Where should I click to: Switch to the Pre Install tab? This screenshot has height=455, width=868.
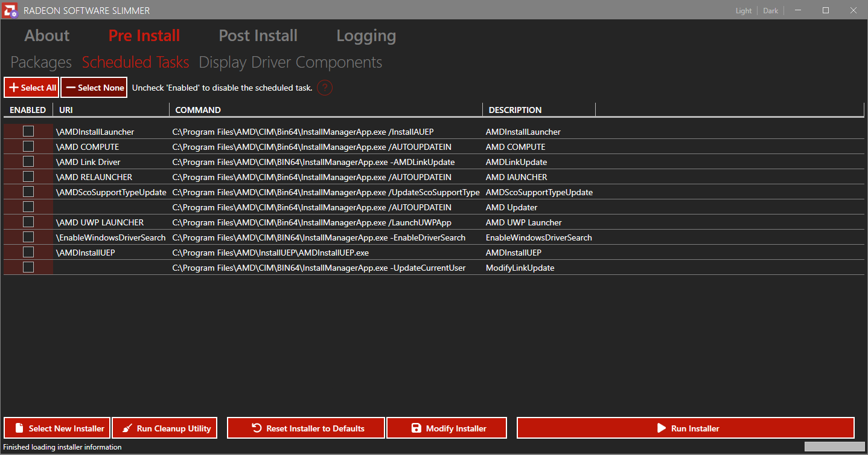click(x=144, y=36)
